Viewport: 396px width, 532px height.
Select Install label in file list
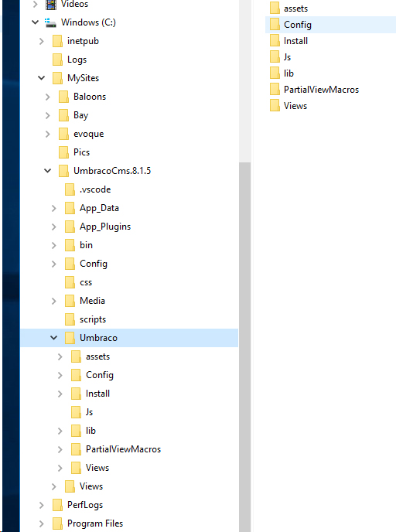[296, 41]
